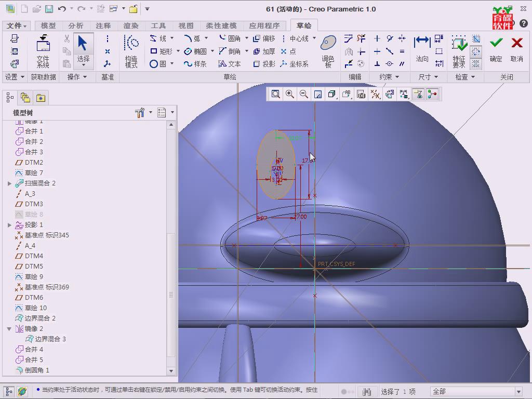Apply the parallel constraint icon
532x399 pixels.
coord(402,64)
